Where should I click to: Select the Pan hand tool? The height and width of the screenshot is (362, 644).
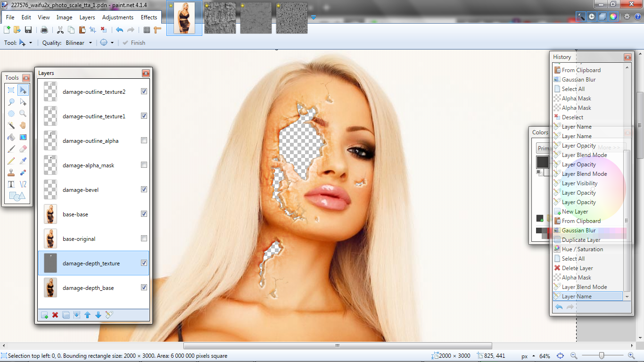point(23,125)
